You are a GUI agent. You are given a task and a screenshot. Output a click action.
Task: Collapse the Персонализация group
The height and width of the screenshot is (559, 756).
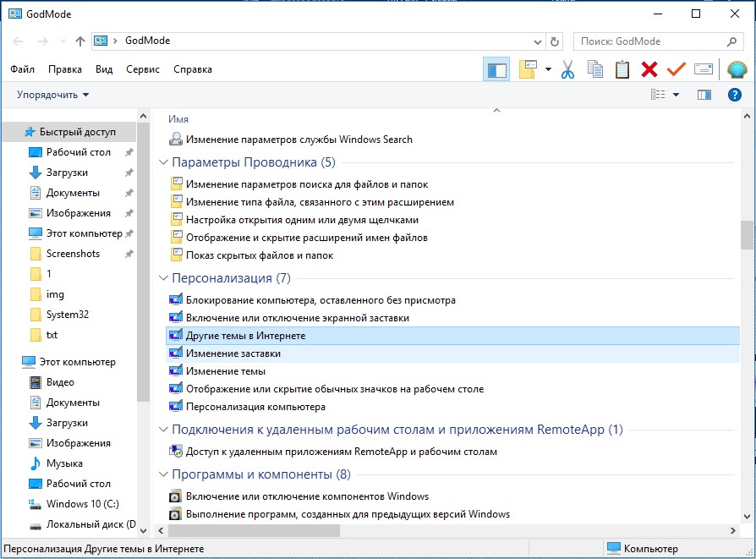pos(163,278)
